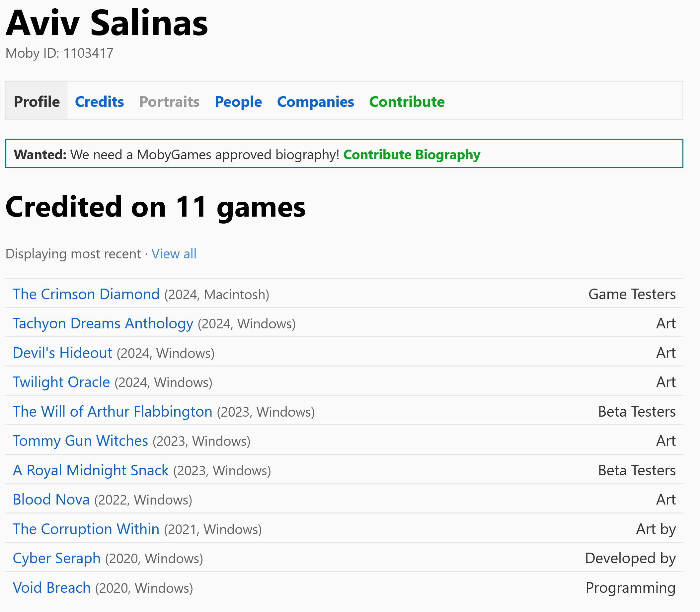Viewport: 700px width, 612px height.
Task: Go to the Companies tab
Action: tap(315, 102)
